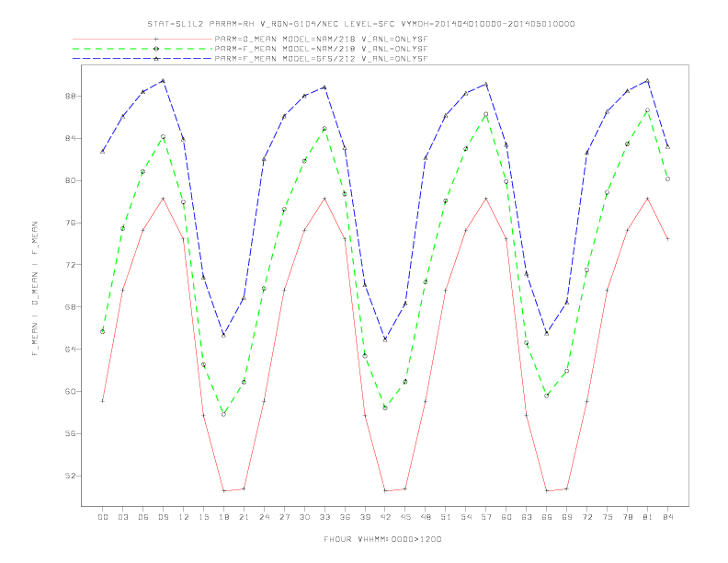This screenshot has height=563, width=728.
Task: Click the x-axis tick label 06
Action: (143, 517)
